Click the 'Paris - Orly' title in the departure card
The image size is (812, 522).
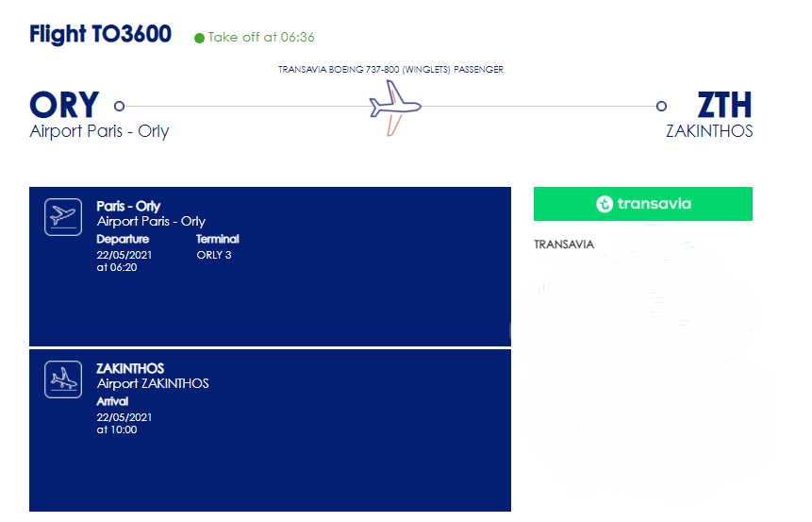128,207
